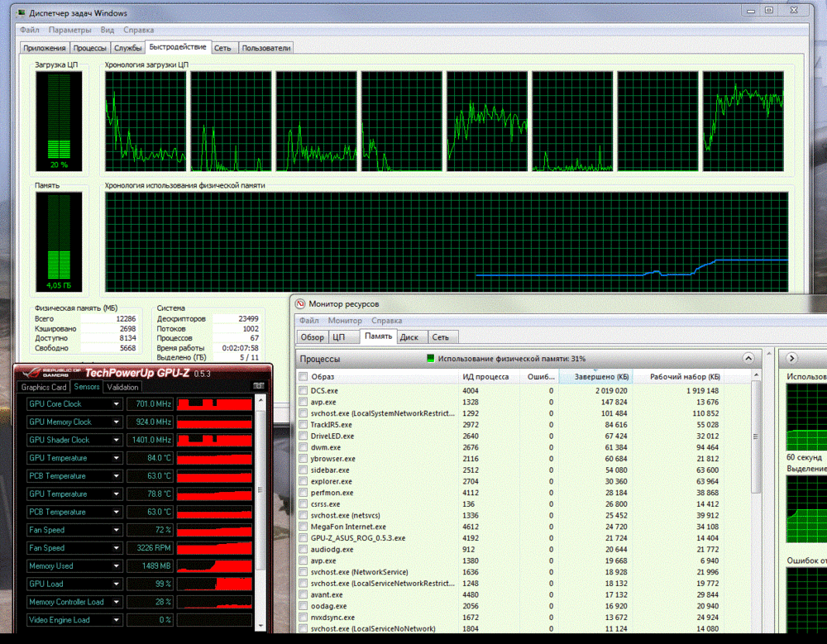Tick the checkbox for TrackIR5.exe
The image size is (827, 644).
coord(304,424)
